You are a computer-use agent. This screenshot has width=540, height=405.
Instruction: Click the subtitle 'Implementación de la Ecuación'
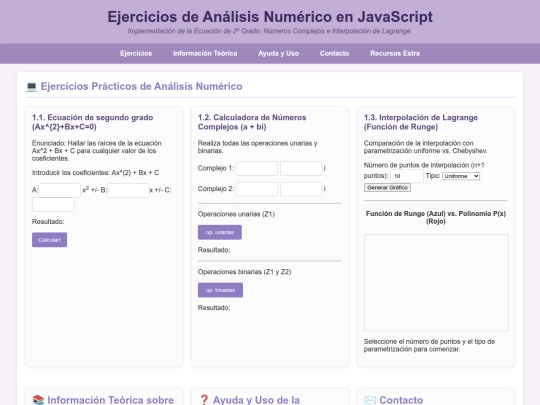pyautogui.click(x=270, y=31)
